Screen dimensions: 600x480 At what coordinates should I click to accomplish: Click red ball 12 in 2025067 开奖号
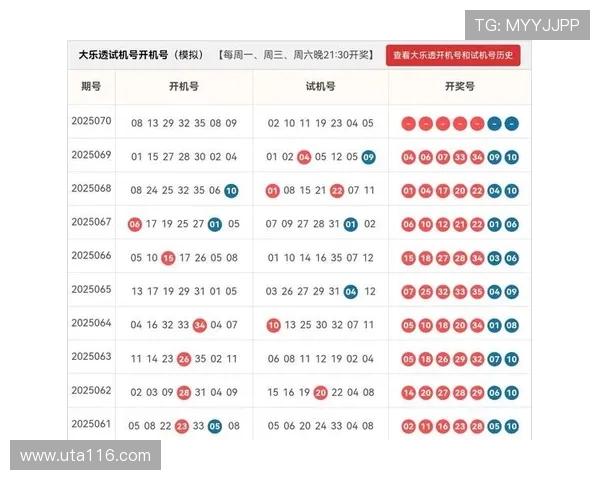point(443,224)
